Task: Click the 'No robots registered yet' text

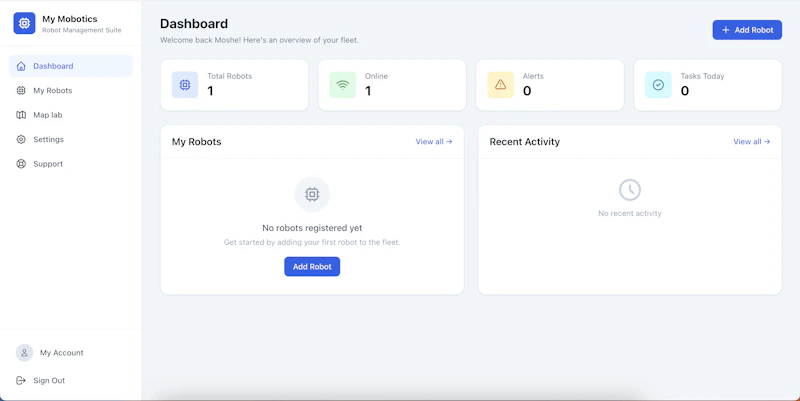Action: (x=312, y=228)
